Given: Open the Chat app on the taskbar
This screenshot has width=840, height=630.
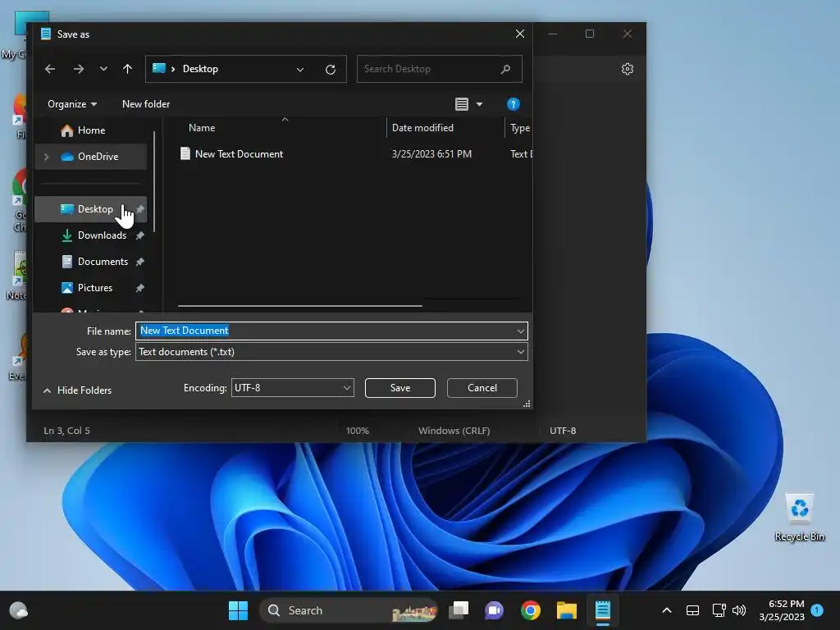Looking at the screenshot, I should [494, 610].
